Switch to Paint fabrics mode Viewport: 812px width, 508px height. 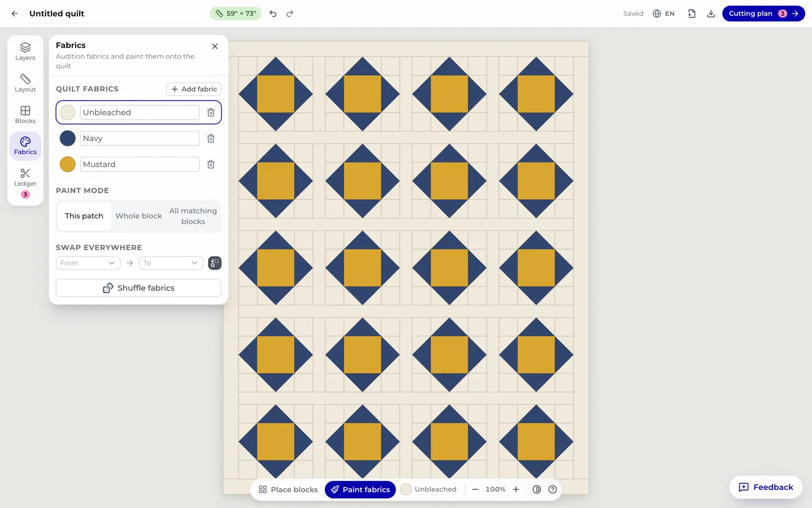(x=360, y=489)
